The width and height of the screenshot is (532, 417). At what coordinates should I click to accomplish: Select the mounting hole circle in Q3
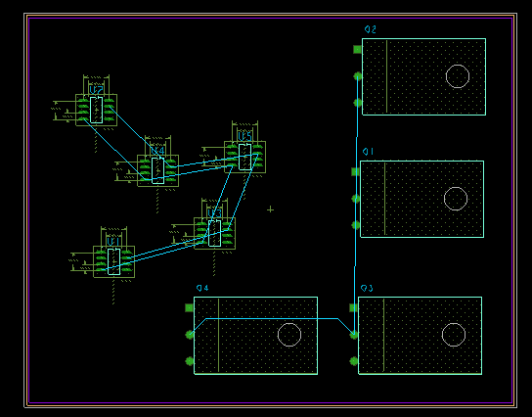point(454,335)
